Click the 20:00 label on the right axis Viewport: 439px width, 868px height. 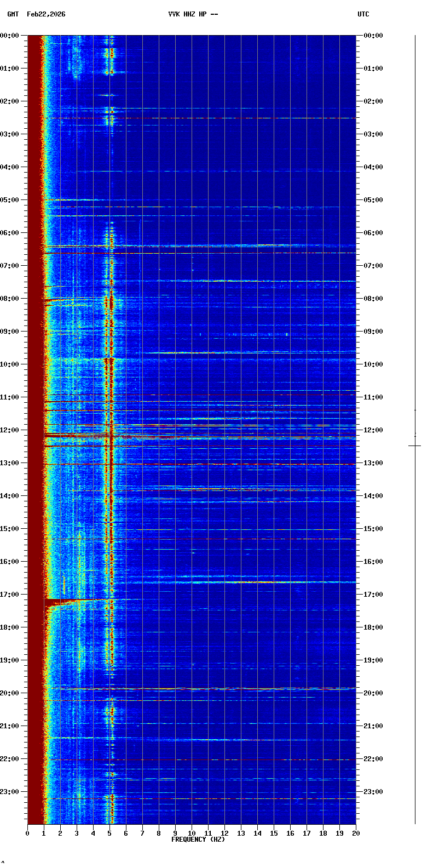point(373,693)
